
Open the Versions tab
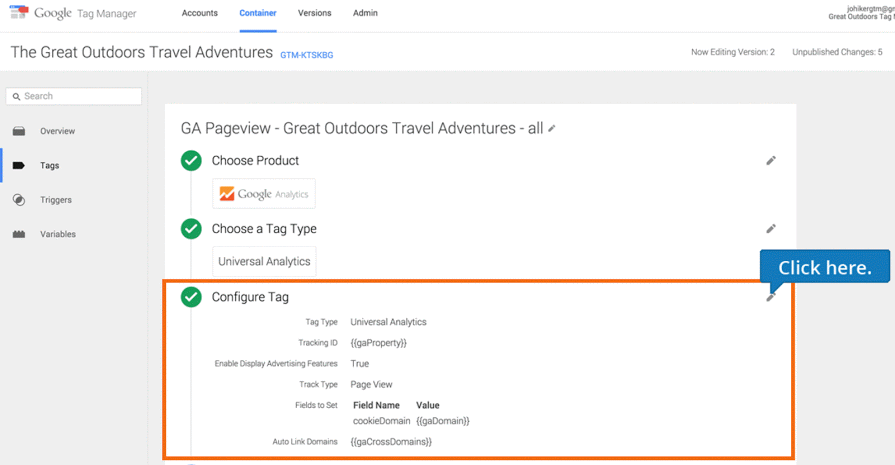[315, 13]
